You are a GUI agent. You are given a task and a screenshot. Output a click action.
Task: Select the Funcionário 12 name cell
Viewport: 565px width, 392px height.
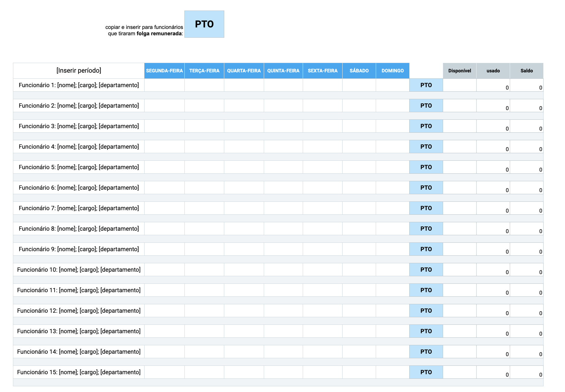[x=79, y=311]
